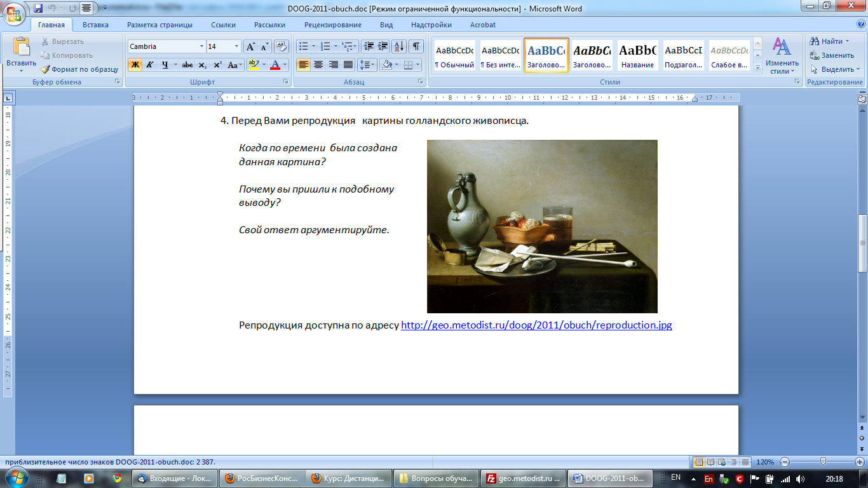Toggle Bold (Ж) formatting
This screenshot has width=868, height=488.
tap(135, 65)
